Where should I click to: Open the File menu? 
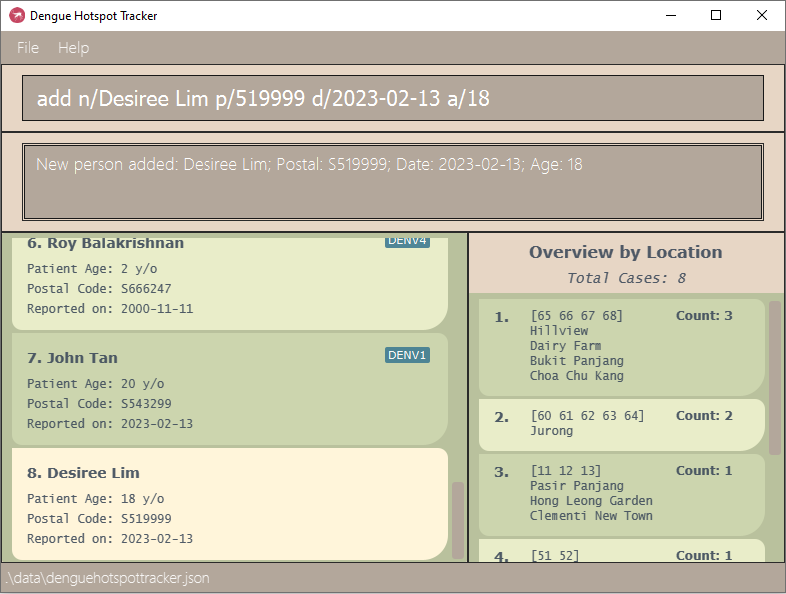point(28,48)
